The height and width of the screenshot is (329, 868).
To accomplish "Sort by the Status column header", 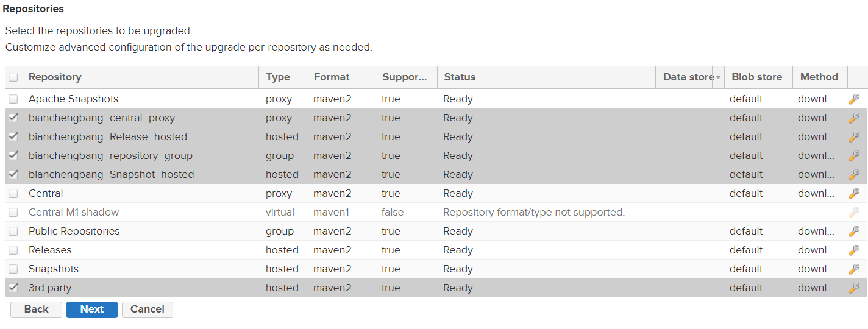I will point(460,77).
